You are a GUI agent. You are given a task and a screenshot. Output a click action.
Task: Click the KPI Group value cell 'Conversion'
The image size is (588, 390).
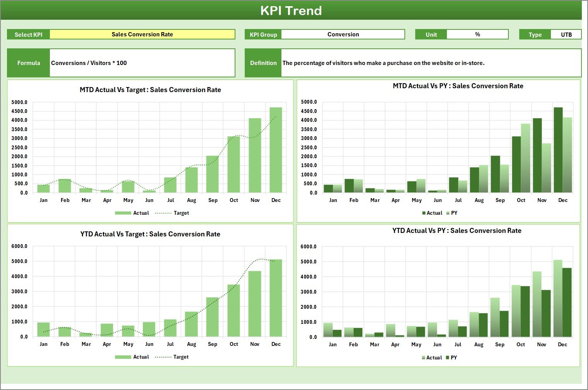343,34
